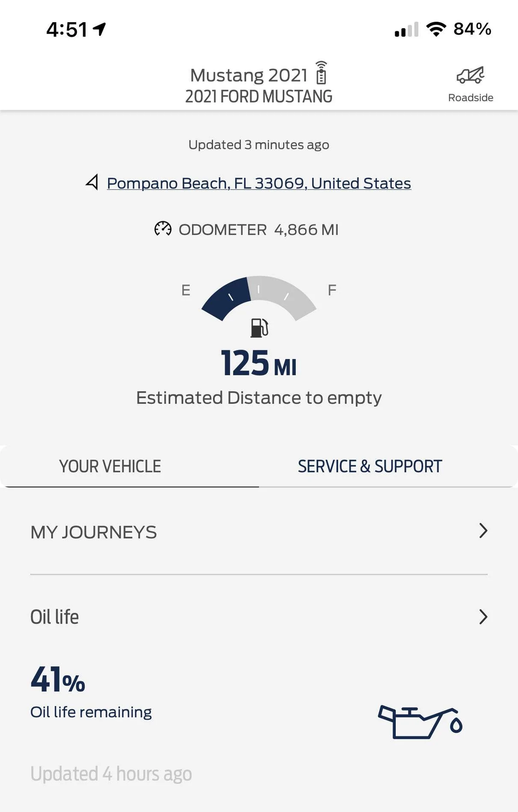This screenshot has width=518, height=812.
Task: Tap the odometer gauge icon
Action: [x=163, y=229]
